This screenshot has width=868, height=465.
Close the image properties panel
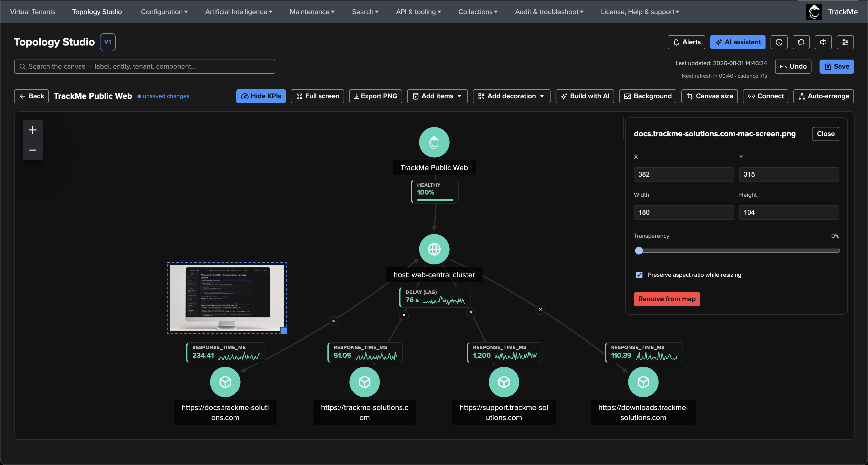click(826, 134)
